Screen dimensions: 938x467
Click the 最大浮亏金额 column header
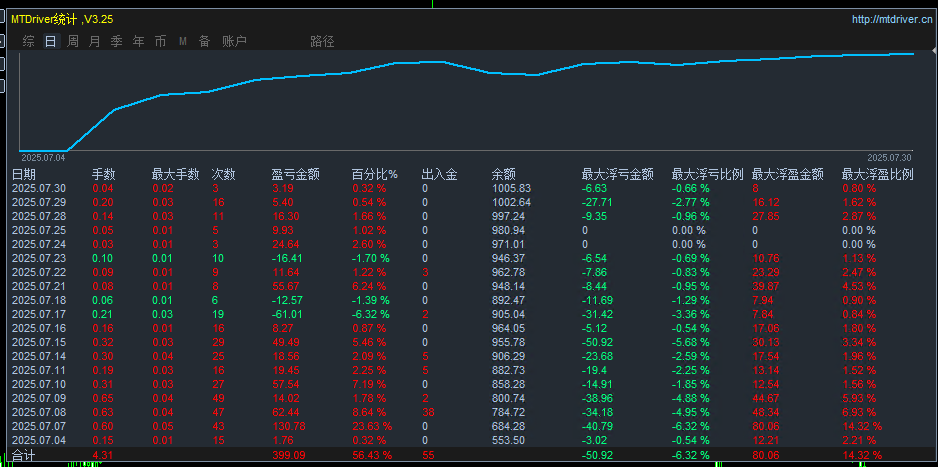[617, 175]
